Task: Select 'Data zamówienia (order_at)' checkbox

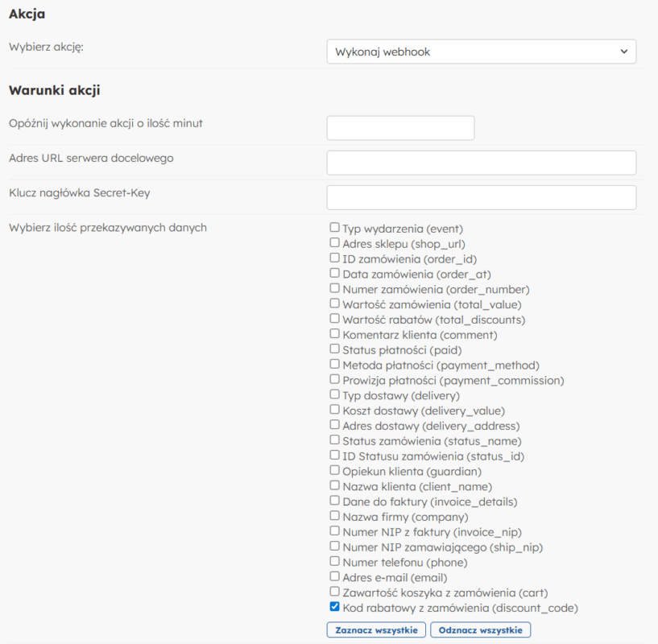Action: tap(334, 274)
